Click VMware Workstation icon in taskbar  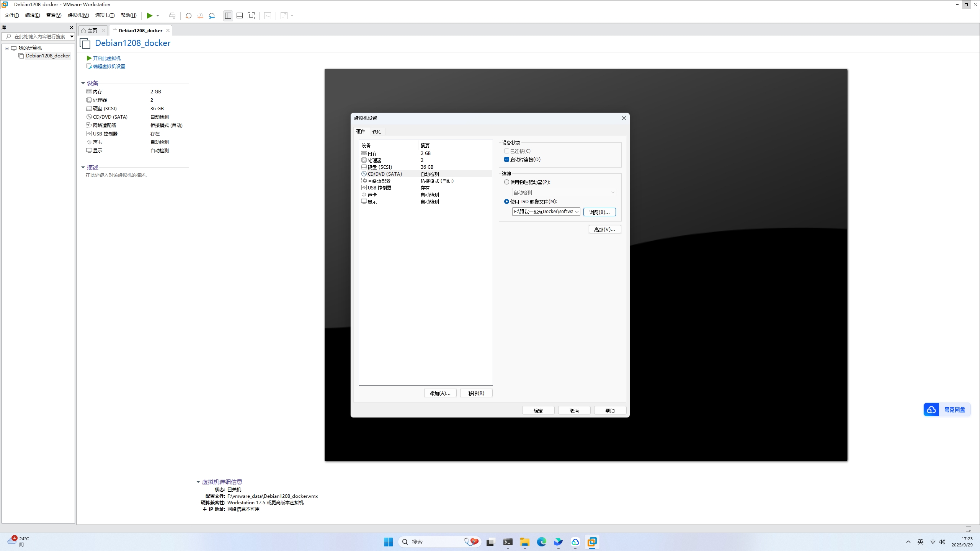click(592, 542)
